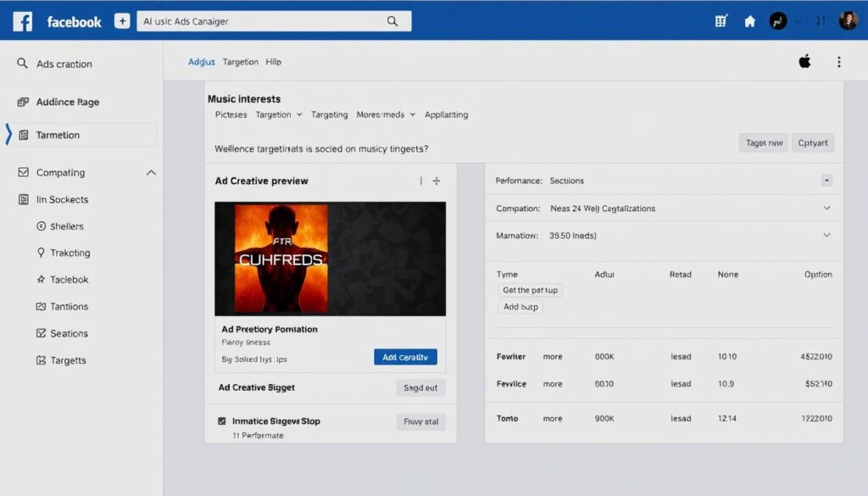Select the Trakcting pin icon in sidebar
The width and height of the screenshot is (868, 496).
pos(42,252)
